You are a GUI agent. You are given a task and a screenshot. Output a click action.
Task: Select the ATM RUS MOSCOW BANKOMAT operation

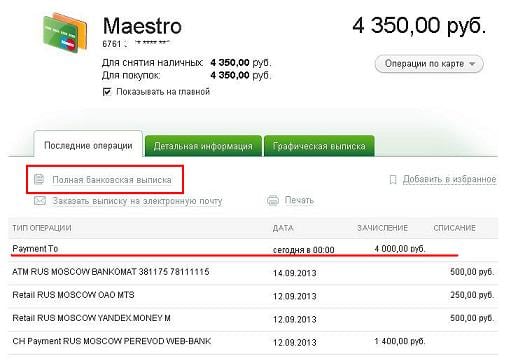253,273
